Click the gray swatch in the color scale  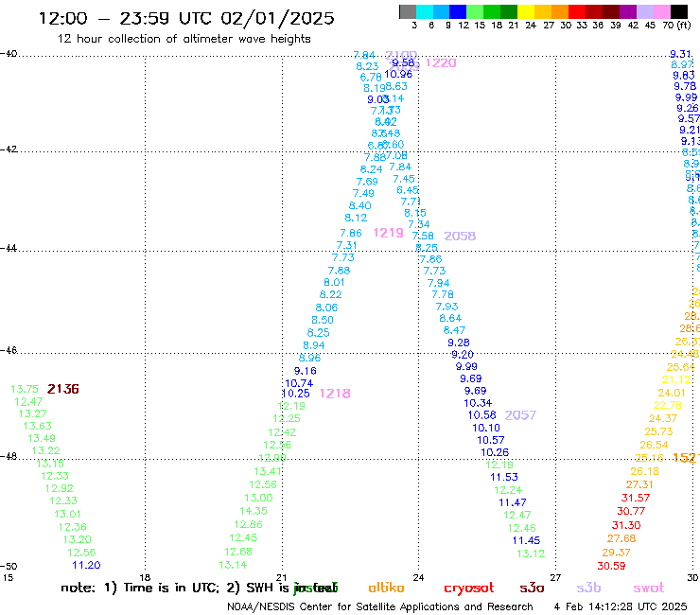(408, 11)
